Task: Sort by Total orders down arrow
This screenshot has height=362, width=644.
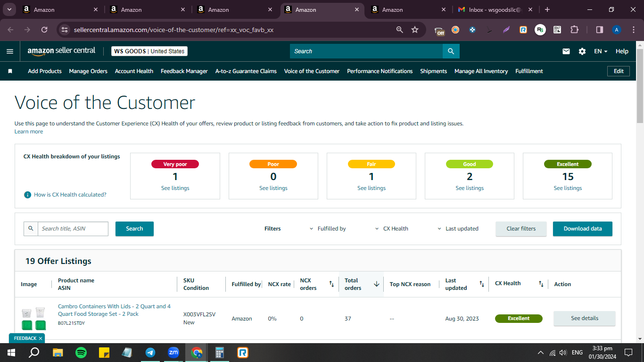Action: [377, 284]
